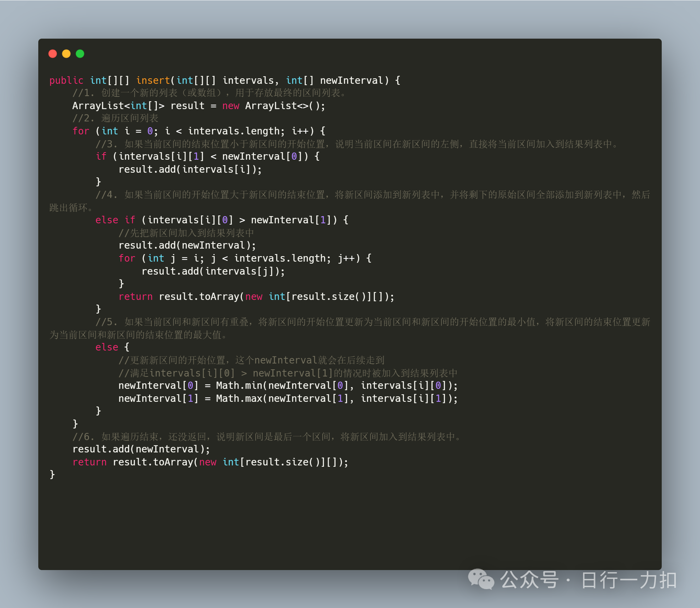Viewport: 700px width, 608px height.
Task: Click the line 'result.add(intervals[i]);'
Action: tap(190, 169)
